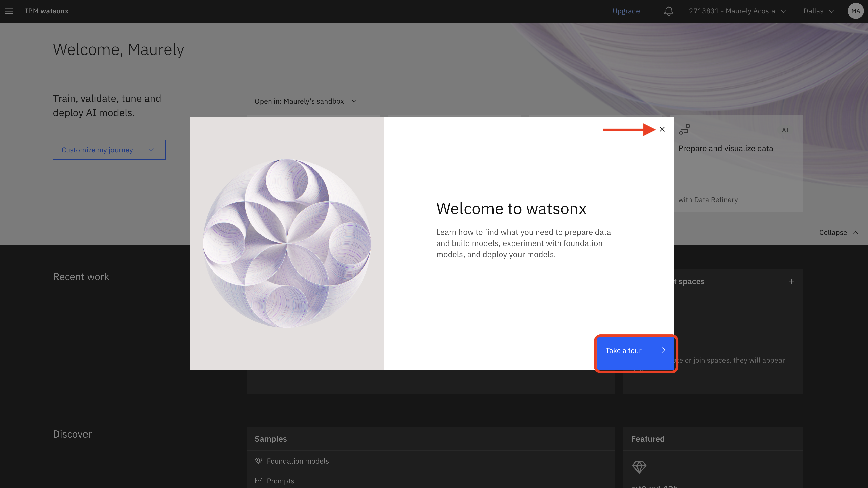This screenshot has width=868, height=488.
Task: Close the Welcome to watsonx dialog
Action: (x=662, y=129)
